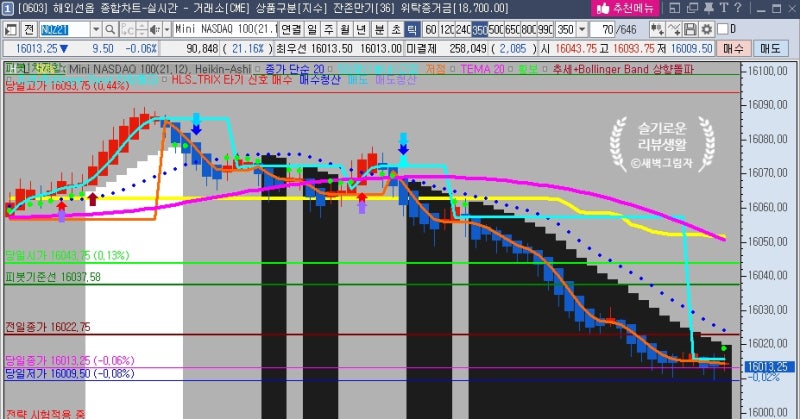Select the 800 tick interval button
The image size is (800, 419).
click(529, 30)
